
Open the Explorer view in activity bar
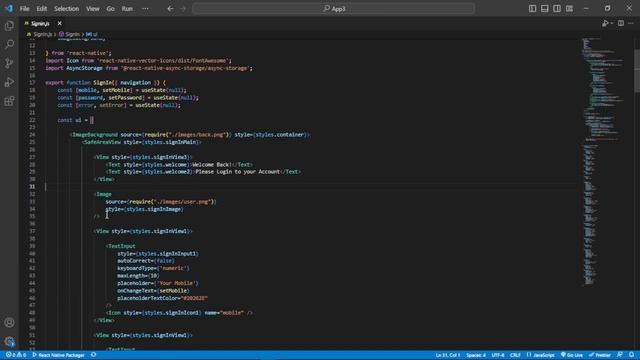(x=9, y=26)
